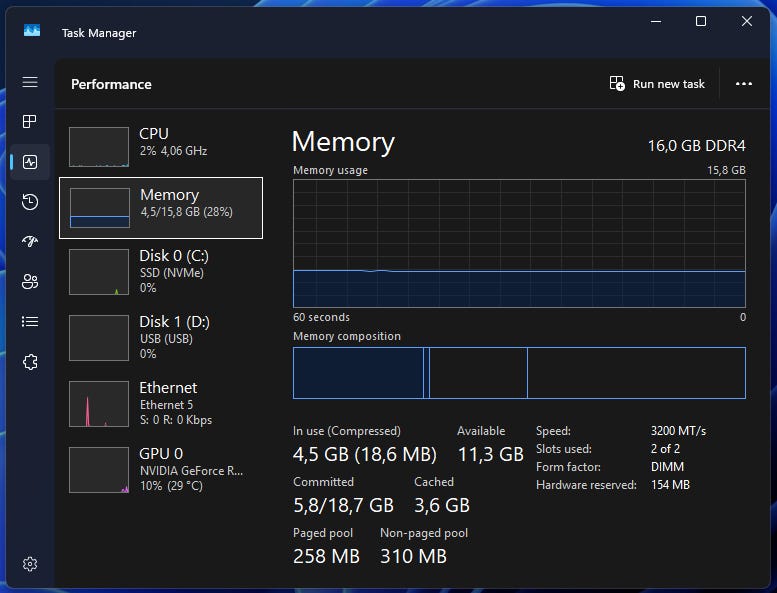Click the Memory usage graph
Screen dimensions: 777x593
click(x=519, y=243)
